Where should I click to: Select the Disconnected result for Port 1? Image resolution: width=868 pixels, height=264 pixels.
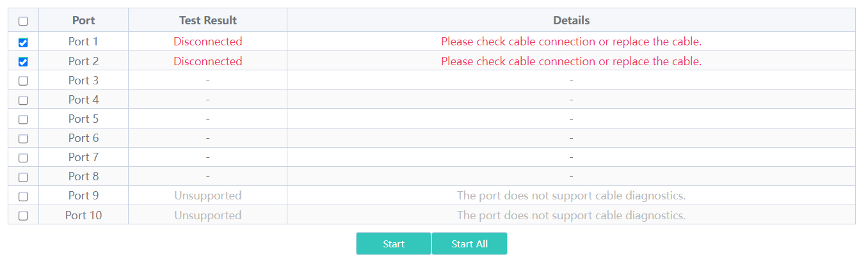point(208,42)
